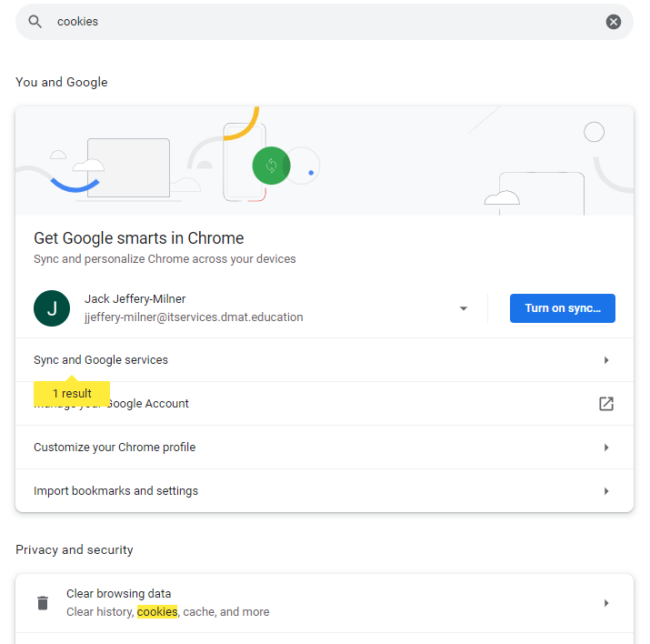The width and height of the screenshot is (650, 644).
Task: Click the 1 result yellow bubble
Action: (x=72, y=393)
